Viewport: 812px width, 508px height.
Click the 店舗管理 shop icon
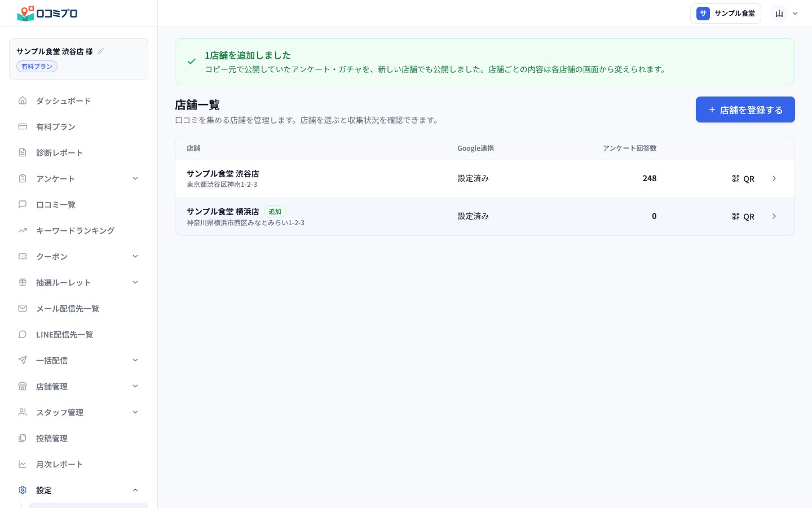pyautogui.click(x=23, y=386)
